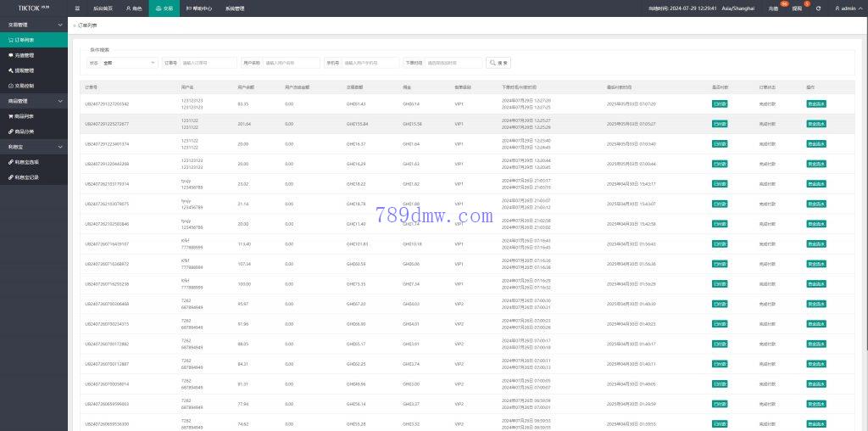Click the sidebar collapse hamburger icon
Screen dimensions: 868x431
pyautogui.click(x=78, y=8)
